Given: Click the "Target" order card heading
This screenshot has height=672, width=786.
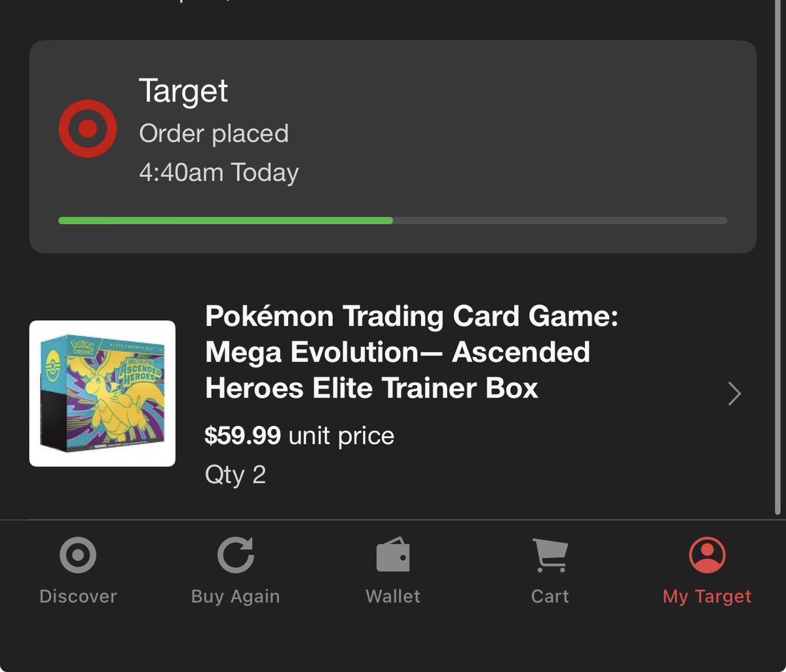Looking at the screenshot, I should click(x=183, y=91).
